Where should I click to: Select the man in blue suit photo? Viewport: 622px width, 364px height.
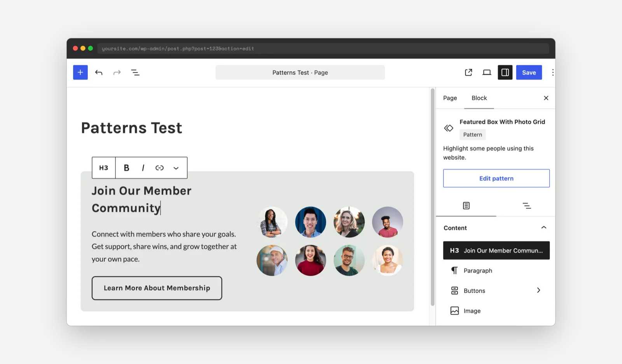310,222
